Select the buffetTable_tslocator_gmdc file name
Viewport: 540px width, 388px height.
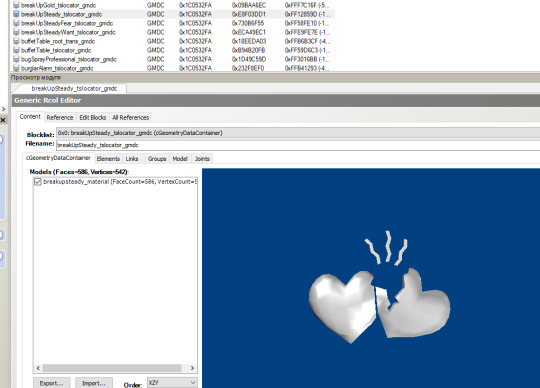(56, 50)
